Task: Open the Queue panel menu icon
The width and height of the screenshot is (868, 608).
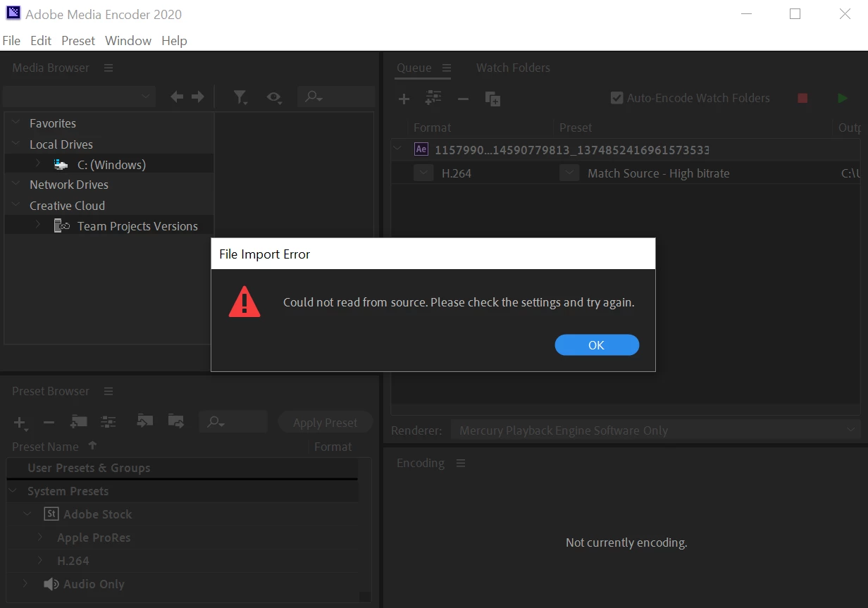Action: (446, 68)
